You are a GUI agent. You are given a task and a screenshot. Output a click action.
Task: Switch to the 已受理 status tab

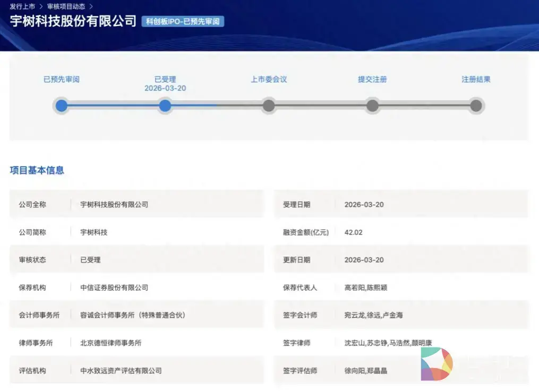click(165, 79)
